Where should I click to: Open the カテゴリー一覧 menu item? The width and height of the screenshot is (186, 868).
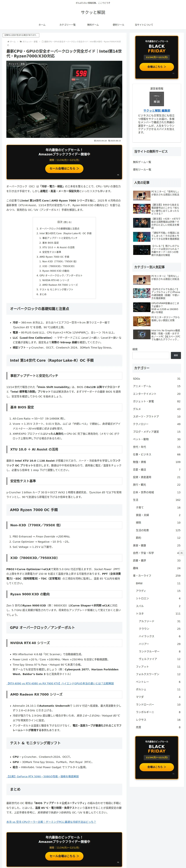[68, 25]
